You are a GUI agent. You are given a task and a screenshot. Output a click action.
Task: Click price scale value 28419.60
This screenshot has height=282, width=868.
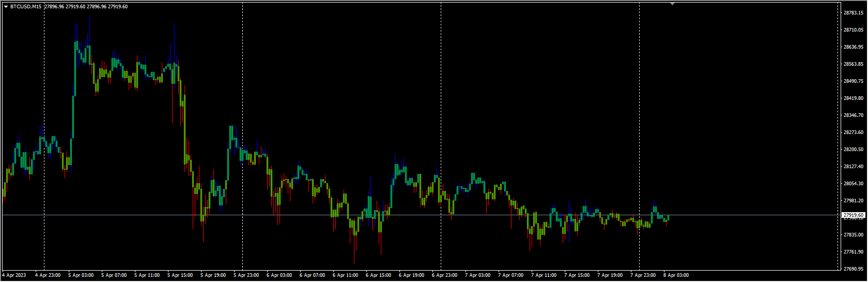point(854,98)
